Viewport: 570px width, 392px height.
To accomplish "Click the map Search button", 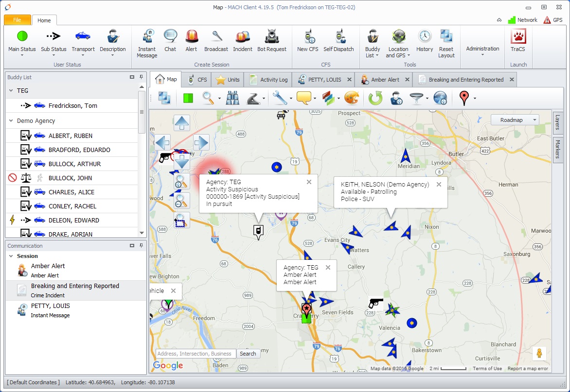I will 248,354.
